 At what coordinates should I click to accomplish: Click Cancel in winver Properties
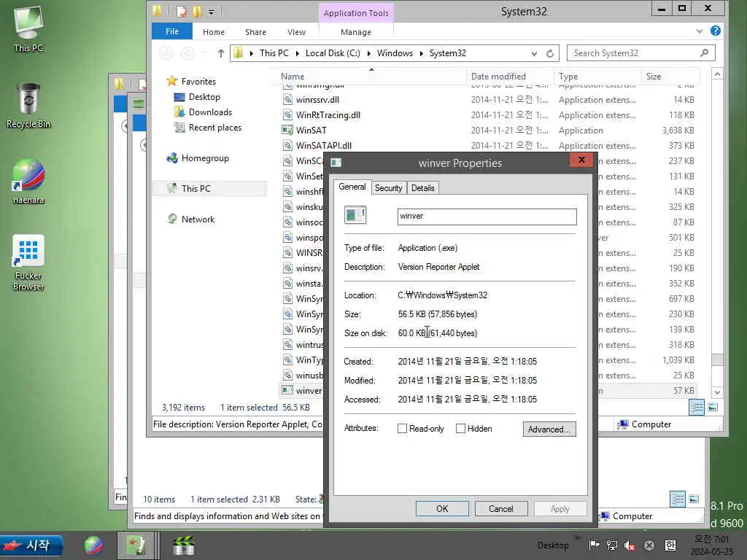coord(500,508)
